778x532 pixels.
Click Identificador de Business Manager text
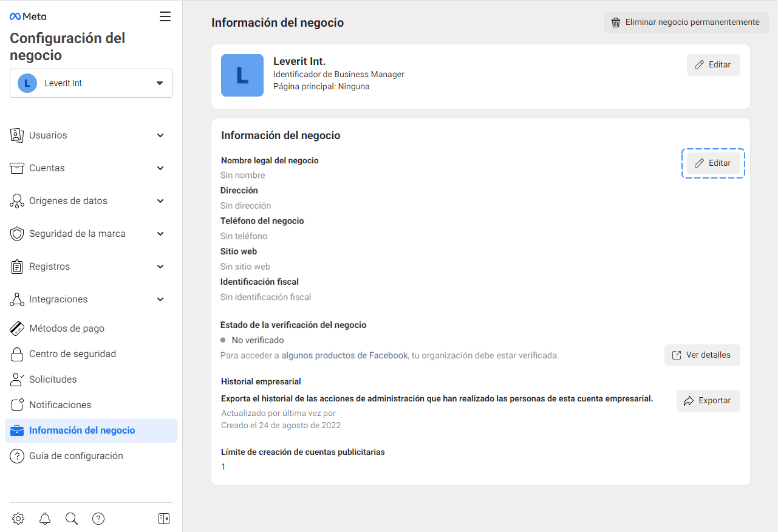(339, 75)
